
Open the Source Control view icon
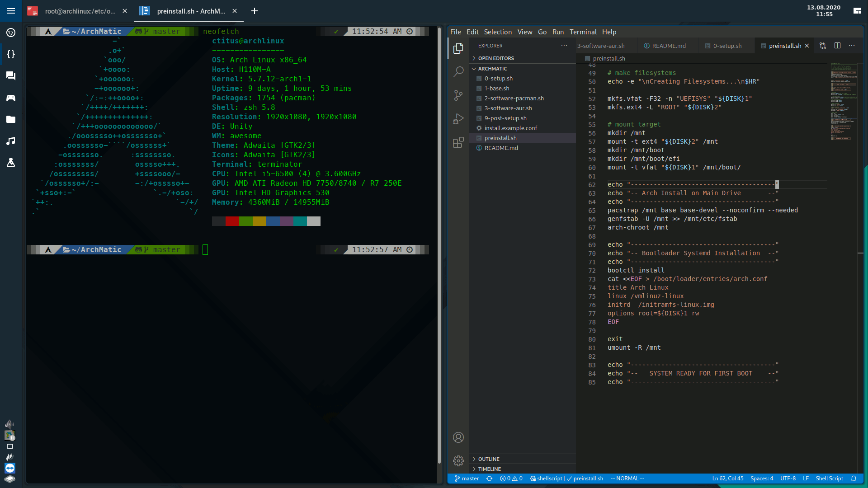tap(458, 95)
